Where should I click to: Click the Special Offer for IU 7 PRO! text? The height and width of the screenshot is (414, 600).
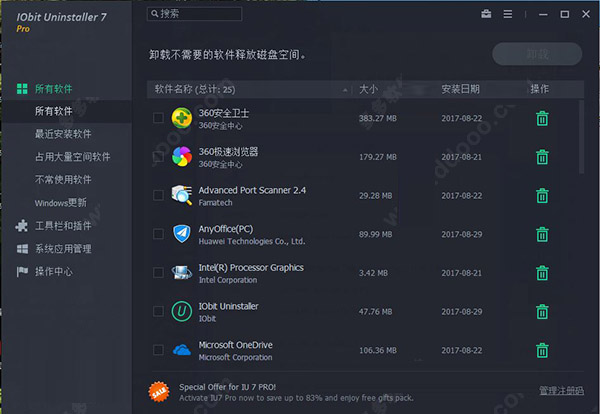click(228, 387)
